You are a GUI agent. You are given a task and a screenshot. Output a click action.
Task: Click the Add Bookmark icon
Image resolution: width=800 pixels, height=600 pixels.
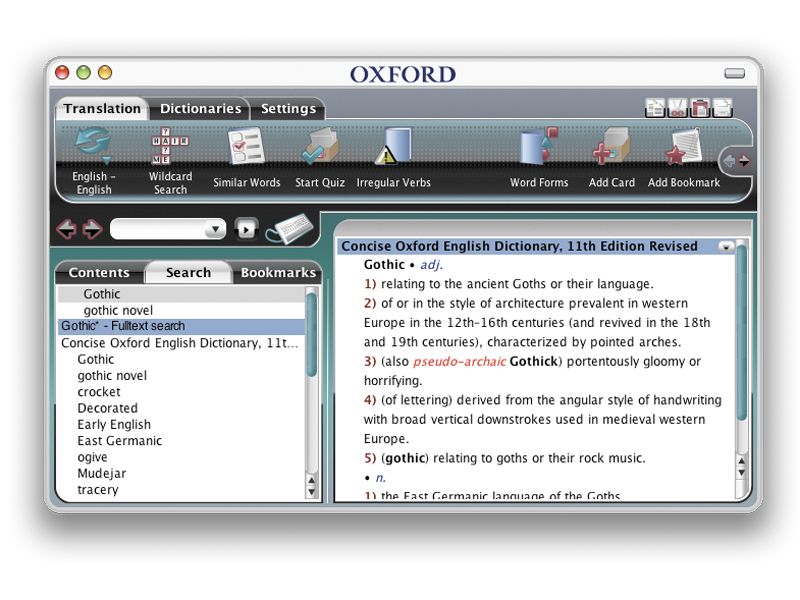(684, 148)
